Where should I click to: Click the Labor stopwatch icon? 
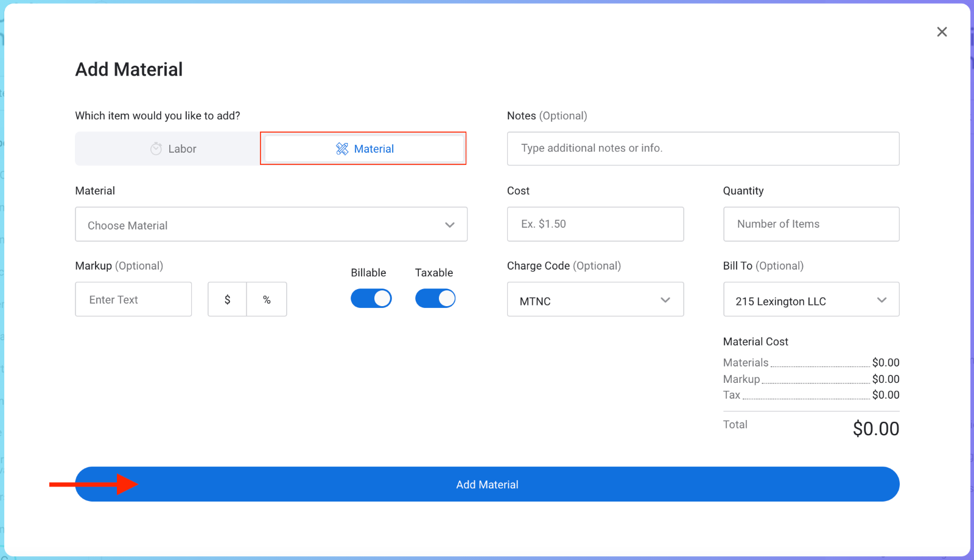pos(156,149)
